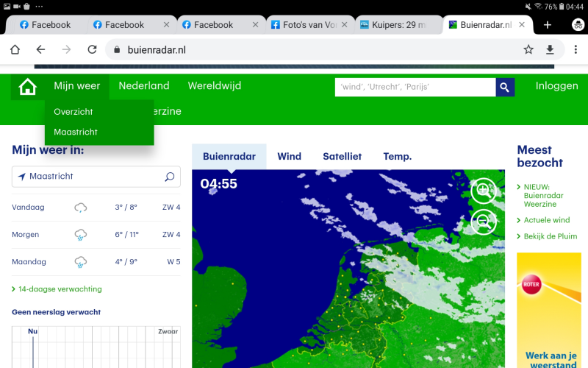Tap the status bar three-dot notification overflow
The height and width of the screenshot is (368, 588).
click(x=39, y=7)
